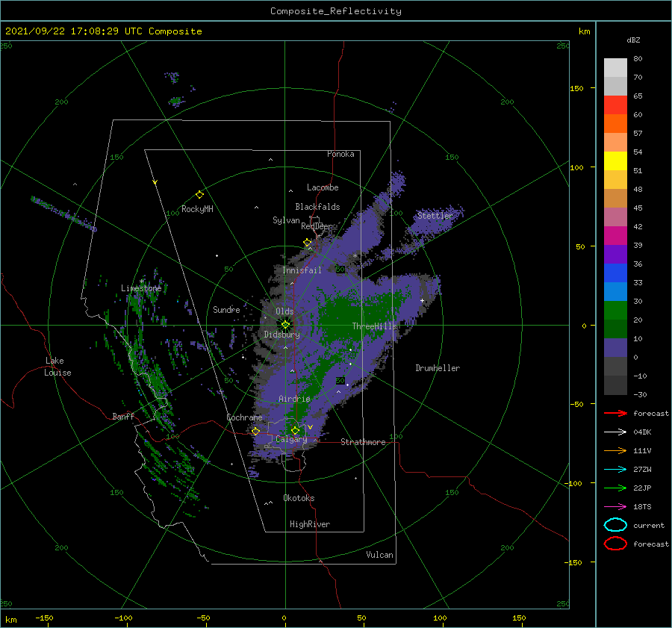Select the Cochrane label
This screenshot has width=672, height=628.
244,417
